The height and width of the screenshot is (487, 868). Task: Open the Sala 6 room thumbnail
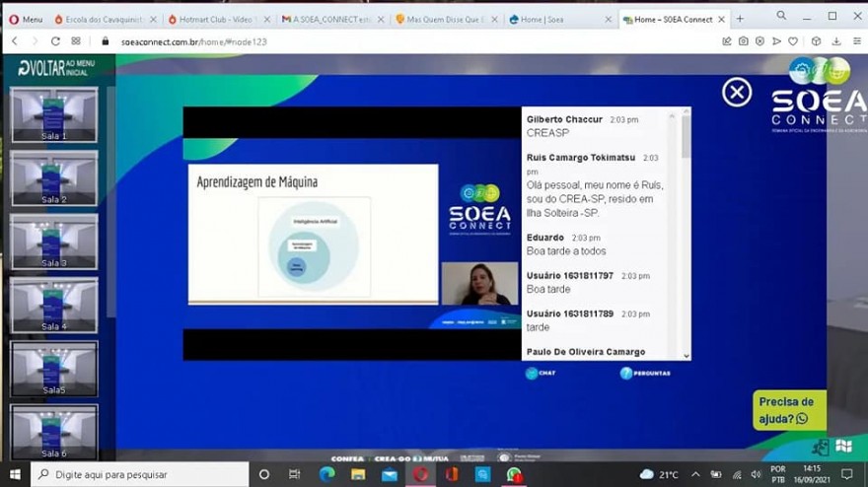(x=54, y=432)
